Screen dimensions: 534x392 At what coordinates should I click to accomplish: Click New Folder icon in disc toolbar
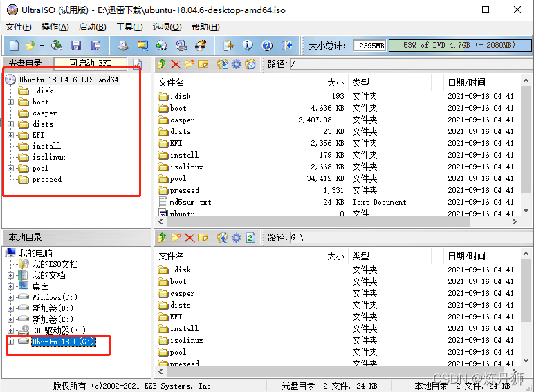tap(190, 64)
